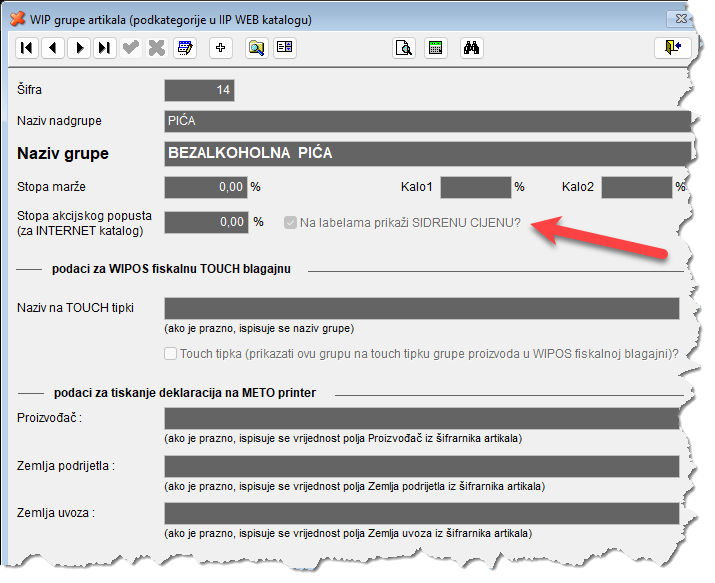Focus the Naziv na TOUCH tipki field

click(x=421, y=308)
